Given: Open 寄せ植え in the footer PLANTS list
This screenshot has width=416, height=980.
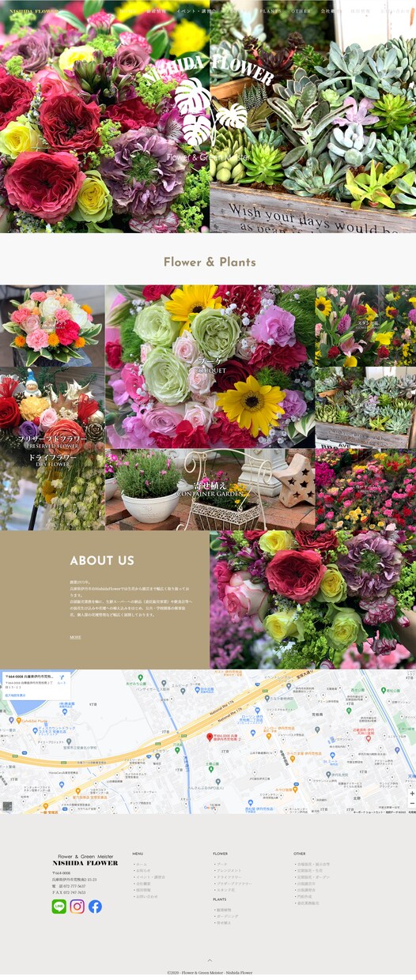Looking at the screenshot, I should pos(222,923).
